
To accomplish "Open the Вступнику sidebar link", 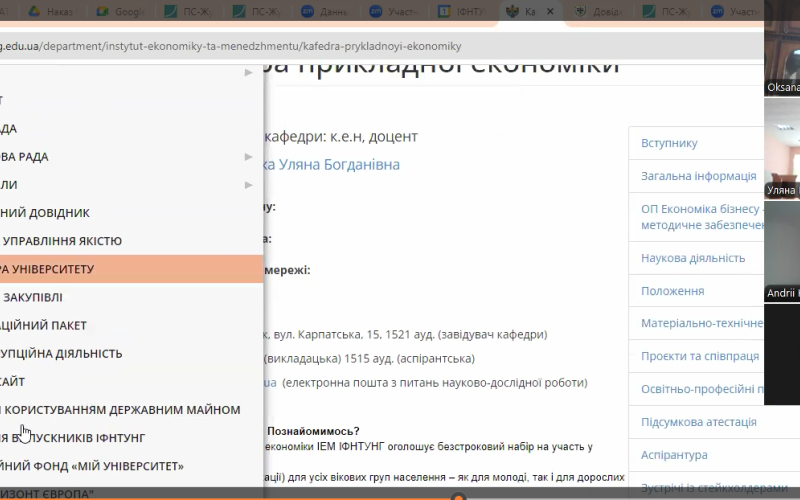I will coord(669,143).
